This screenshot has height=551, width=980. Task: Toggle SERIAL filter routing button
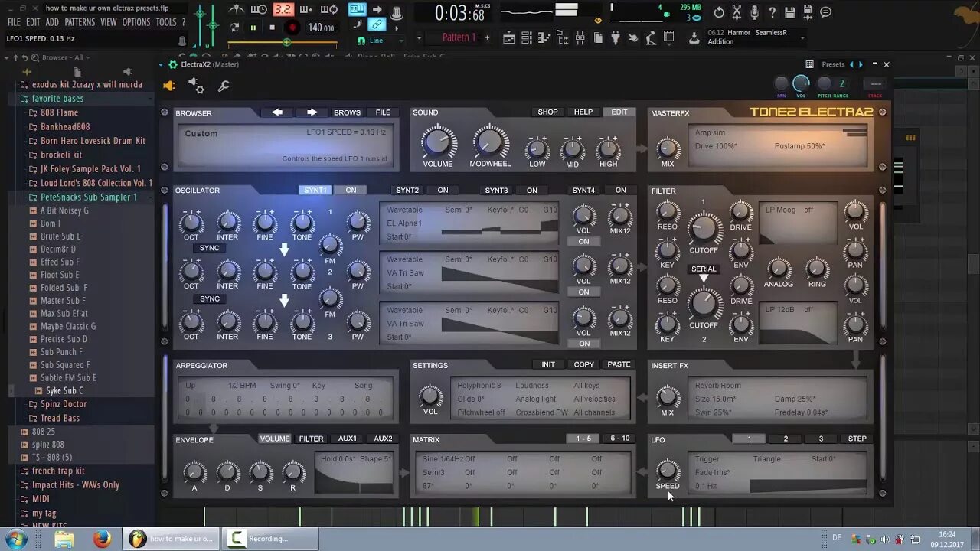704,269
